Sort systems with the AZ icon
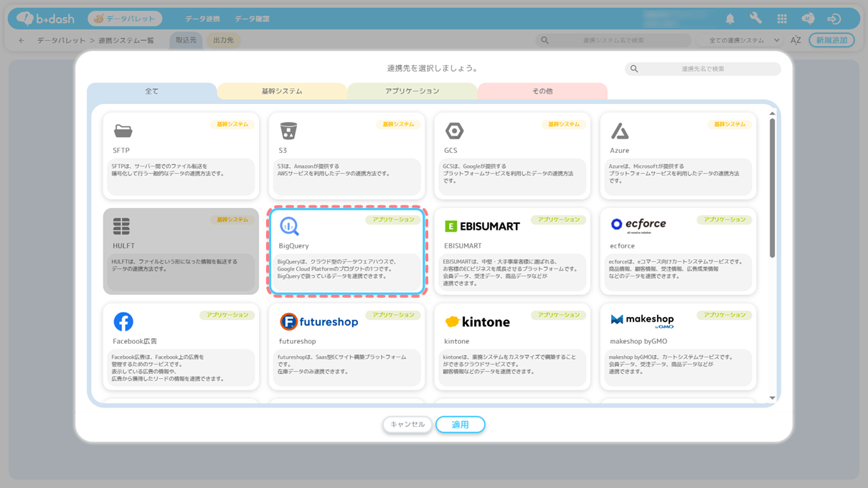 coord(796,40)
